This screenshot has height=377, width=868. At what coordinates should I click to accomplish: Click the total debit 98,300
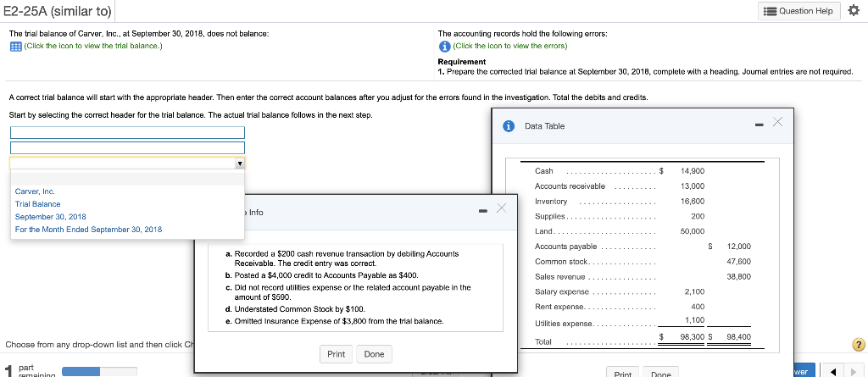692,336
